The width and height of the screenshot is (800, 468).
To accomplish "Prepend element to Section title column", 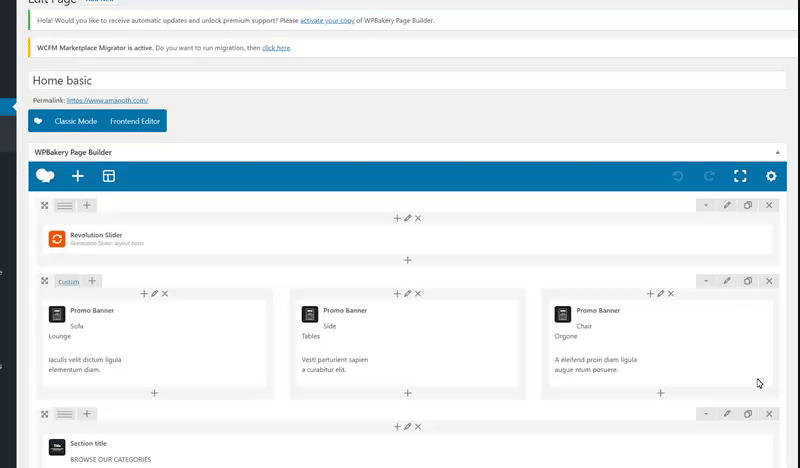I will (397, 427).
